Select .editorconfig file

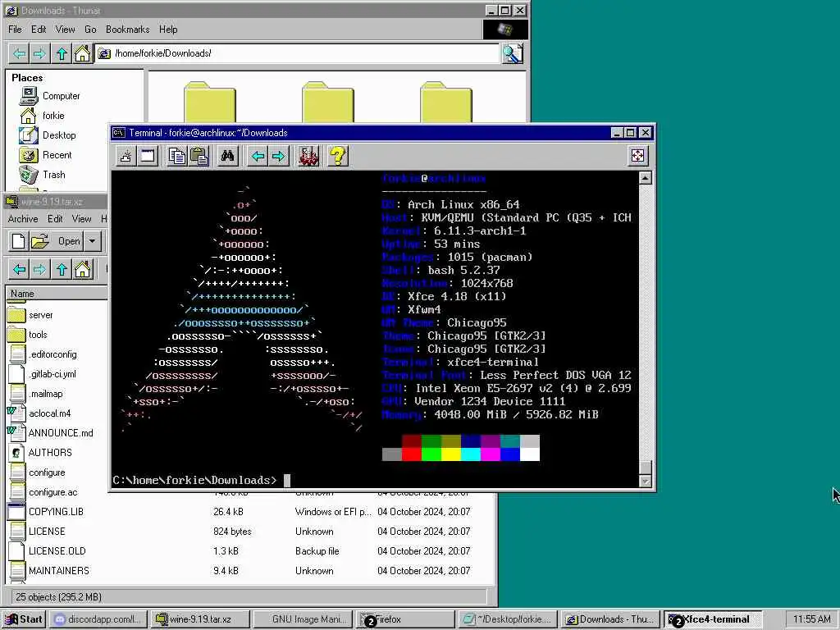pyautogui.click(x=52, y=354)
